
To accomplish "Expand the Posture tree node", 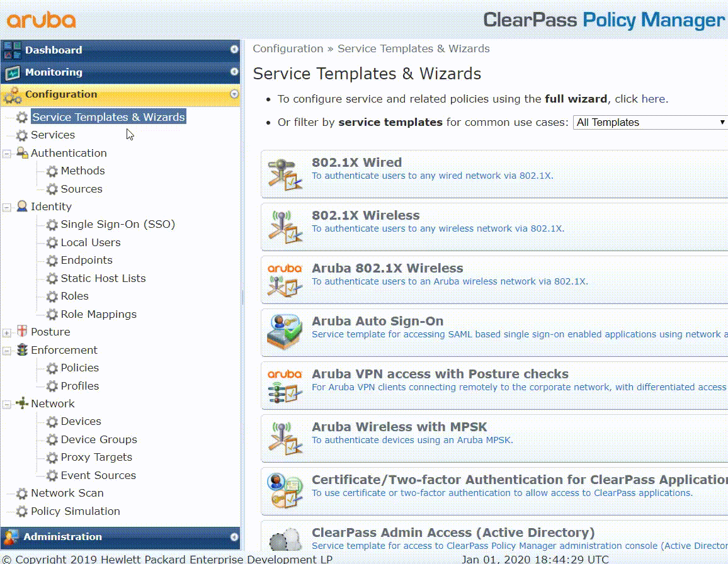I will tap(7, 332).
